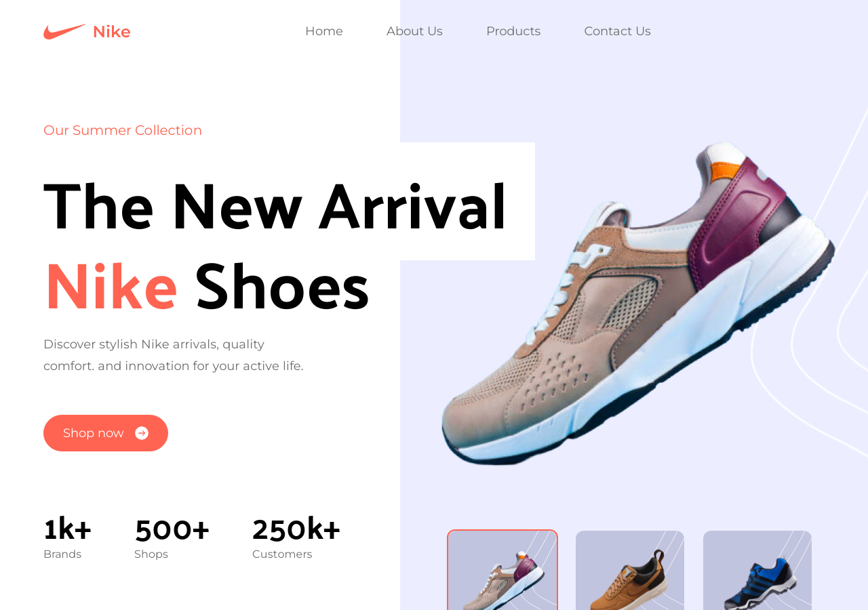Click the 250k+ Customers statistic
The image size is (868, 610).
tap(296, 538)
